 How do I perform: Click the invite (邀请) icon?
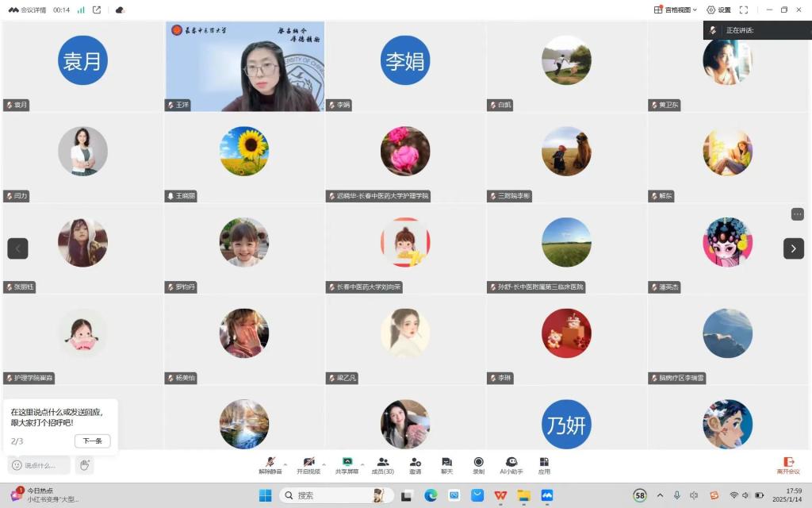pos(415,464)
